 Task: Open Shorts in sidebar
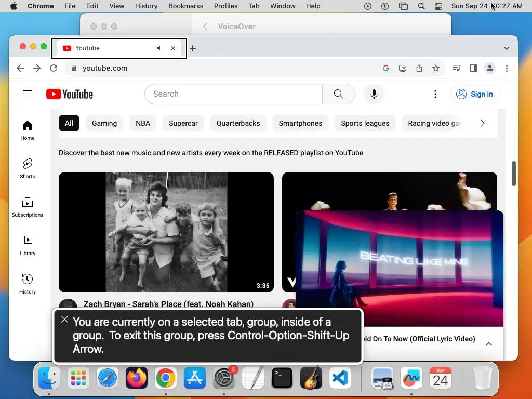[x=28, y=169]
